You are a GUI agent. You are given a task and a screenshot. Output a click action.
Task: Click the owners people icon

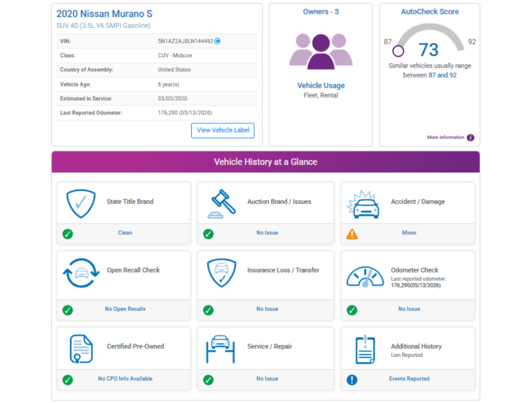pyautogui.click(x=321, y=51)
